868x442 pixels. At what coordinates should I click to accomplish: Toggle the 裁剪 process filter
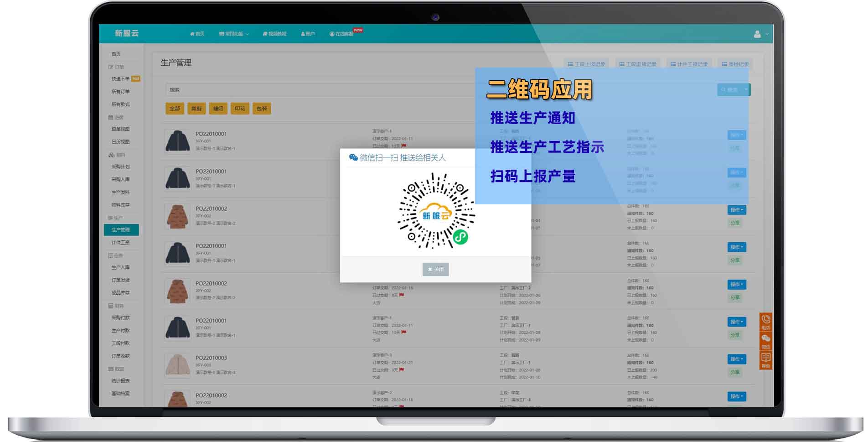pyautogui.click(x=197, y=109)
